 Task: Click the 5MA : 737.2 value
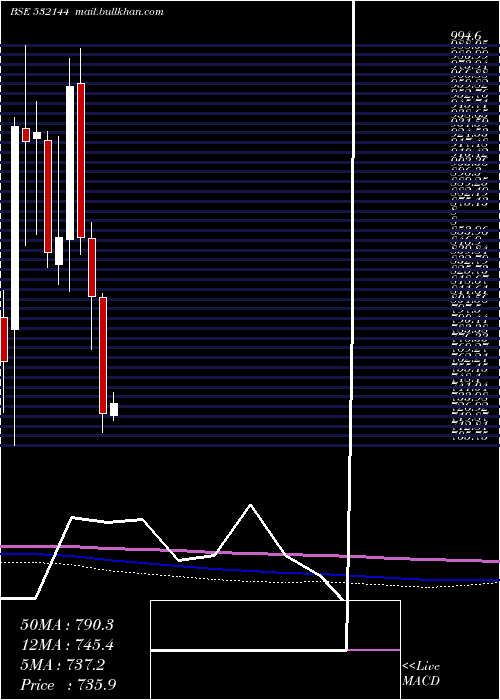click(x=63, y=665)
